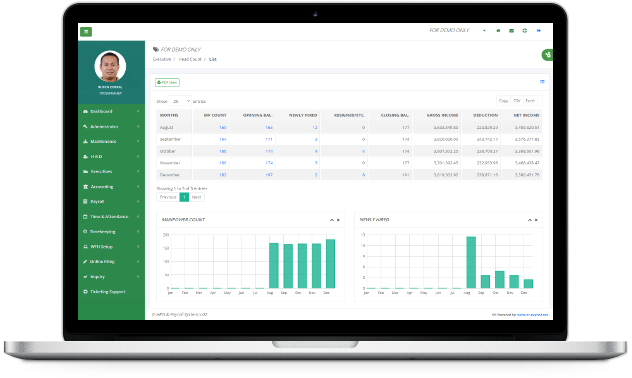The image size is (632, 378).
Task: Click the Next pagination button
Action: 196,197
